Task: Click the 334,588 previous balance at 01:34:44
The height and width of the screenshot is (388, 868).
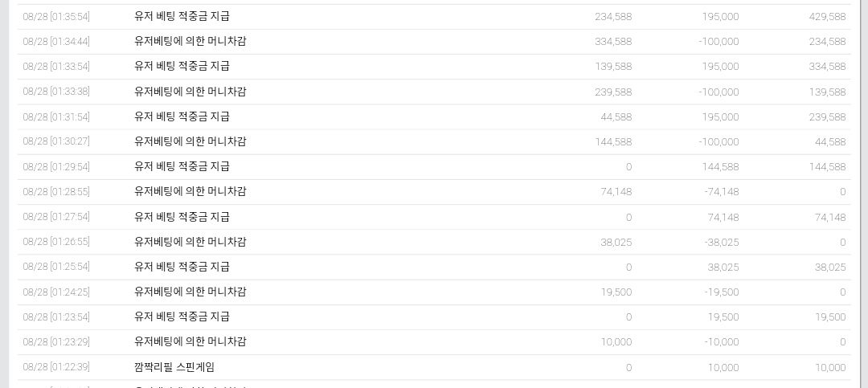Action: [612, 42]
